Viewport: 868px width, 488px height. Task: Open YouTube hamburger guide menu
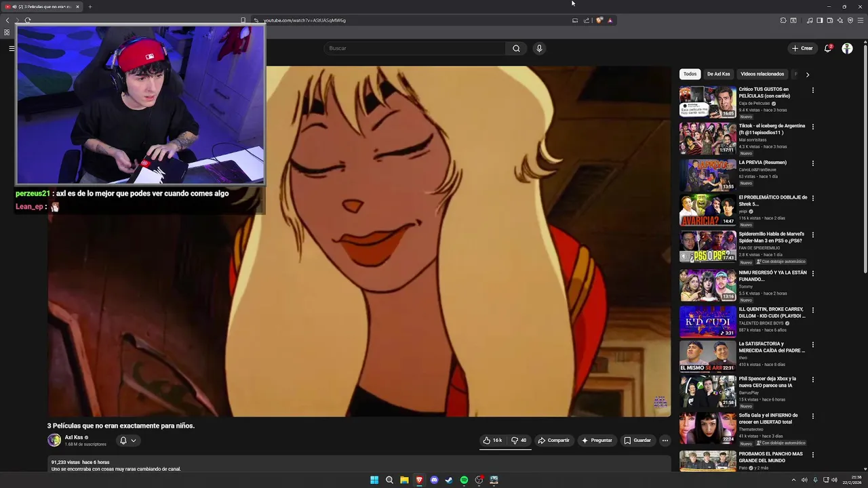12,48
